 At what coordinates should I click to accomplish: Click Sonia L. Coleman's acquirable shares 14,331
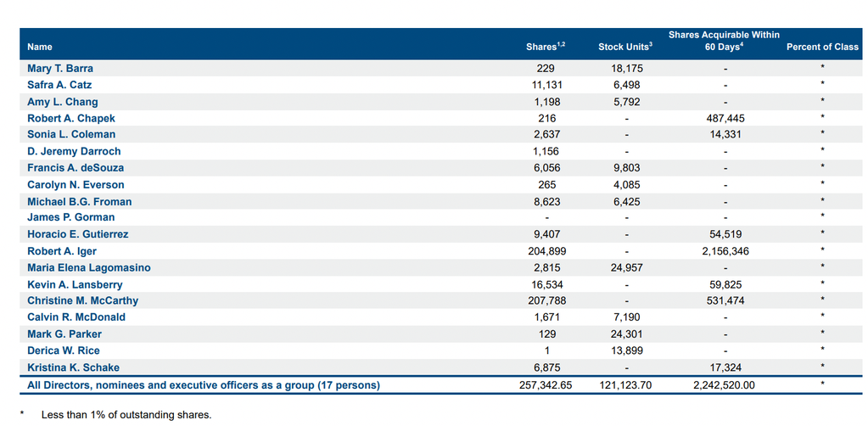[x=725, y=135]
